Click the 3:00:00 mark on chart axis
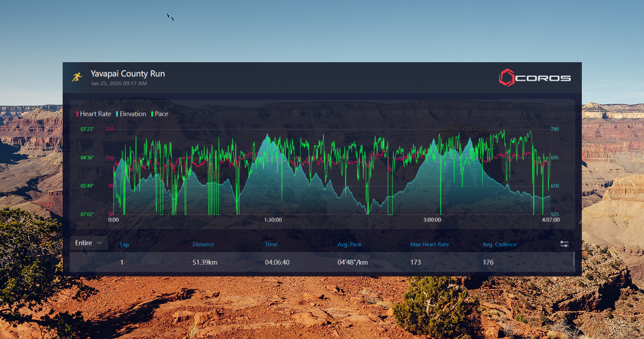 (x=432, y=220)
